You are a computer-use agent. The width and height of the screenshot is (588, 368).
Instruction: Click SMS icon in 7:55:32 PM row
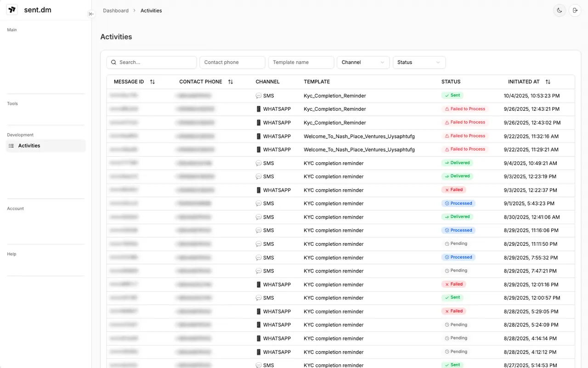[259, 258]
